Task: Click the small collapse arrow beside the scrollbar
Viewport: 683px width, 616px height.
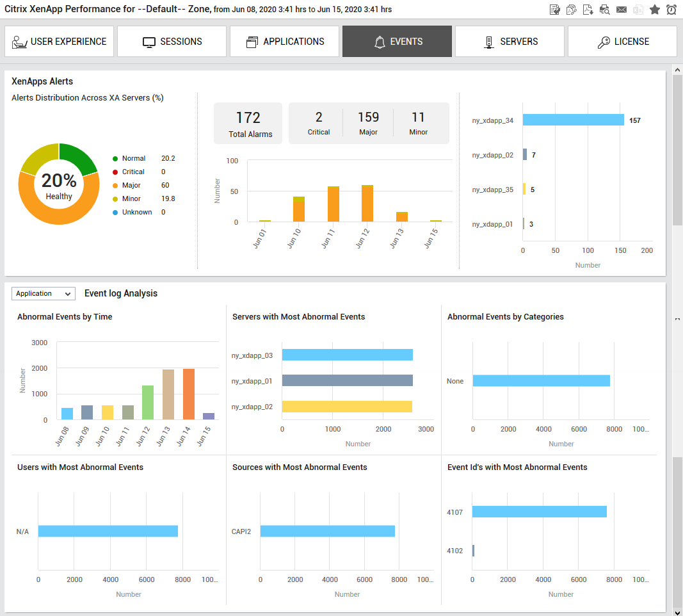Action: click(677, 320)
